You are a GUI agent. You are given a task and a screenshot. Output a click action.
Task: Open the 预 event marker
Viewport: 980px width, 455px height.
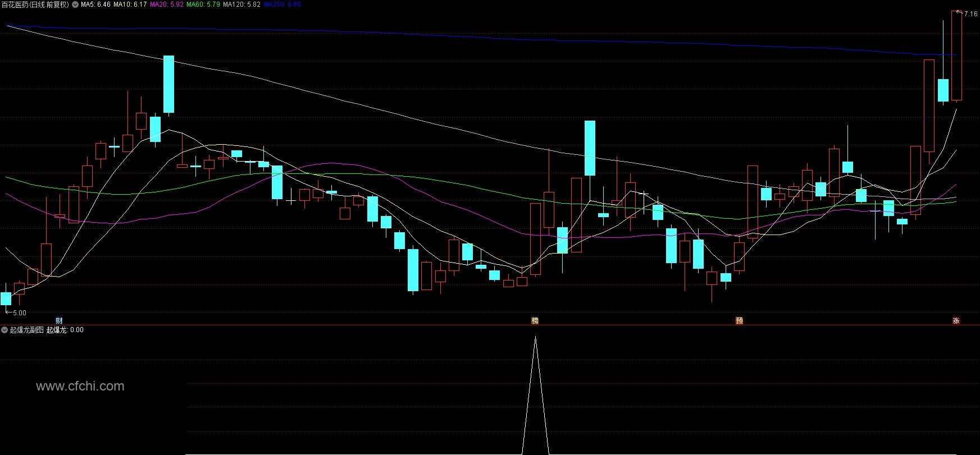740,321
